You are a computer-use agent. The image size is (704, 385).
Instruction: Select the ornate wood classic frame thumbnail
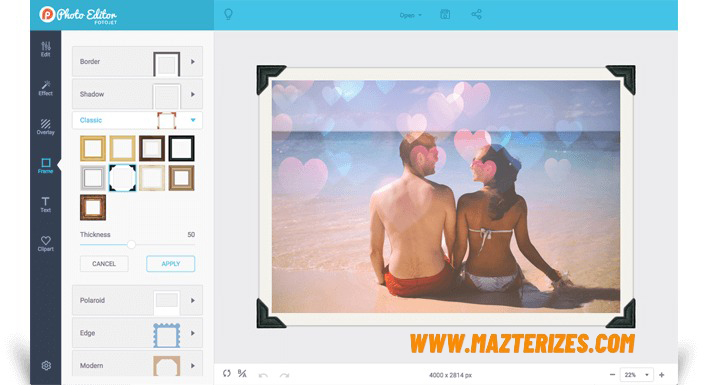tap(93, 208)
